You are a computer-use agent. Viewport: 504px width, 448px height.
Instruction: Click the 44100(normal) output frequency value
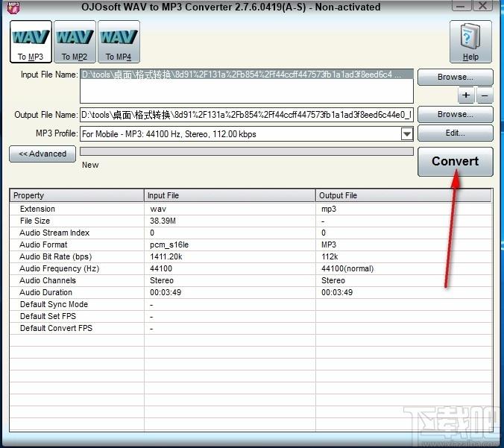click(x=347, y=268)
